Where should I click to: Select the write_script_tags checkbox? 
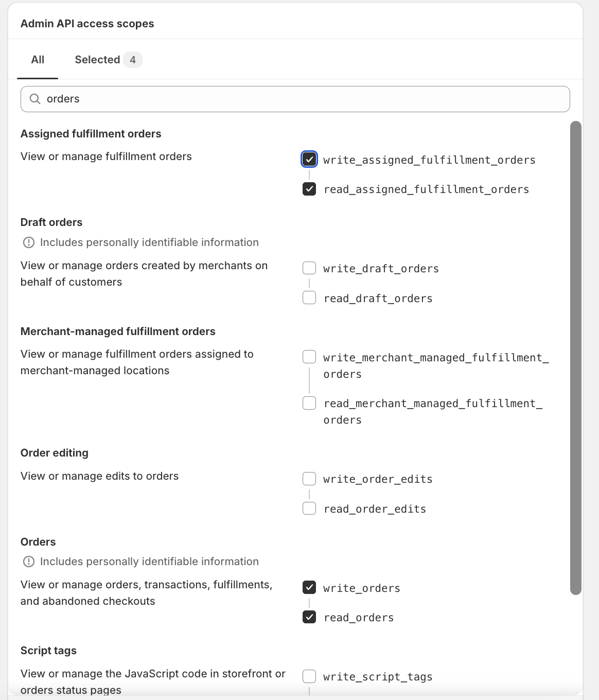pyautogui.click(x=309, y=676)
